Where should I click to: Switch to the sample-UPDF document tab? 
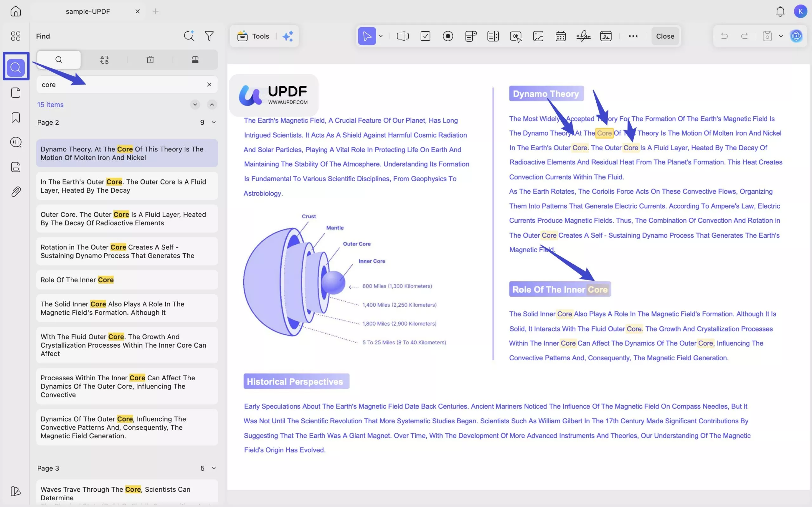tap(88, 11)
